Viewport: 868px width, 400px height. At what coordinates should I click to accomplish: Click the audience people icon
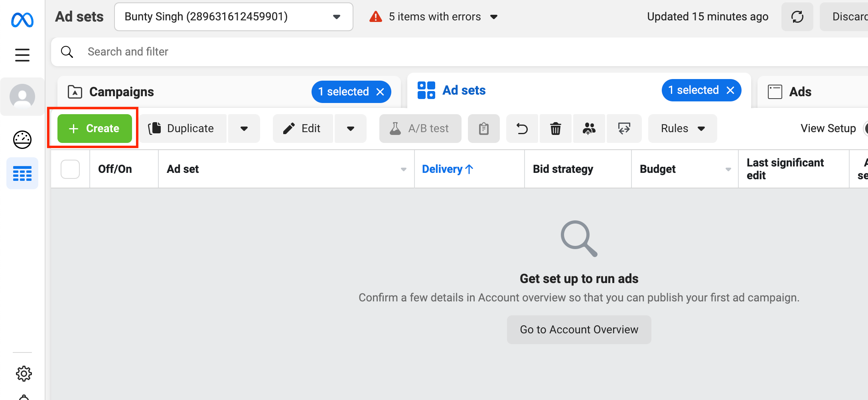(x=589, y=129)
